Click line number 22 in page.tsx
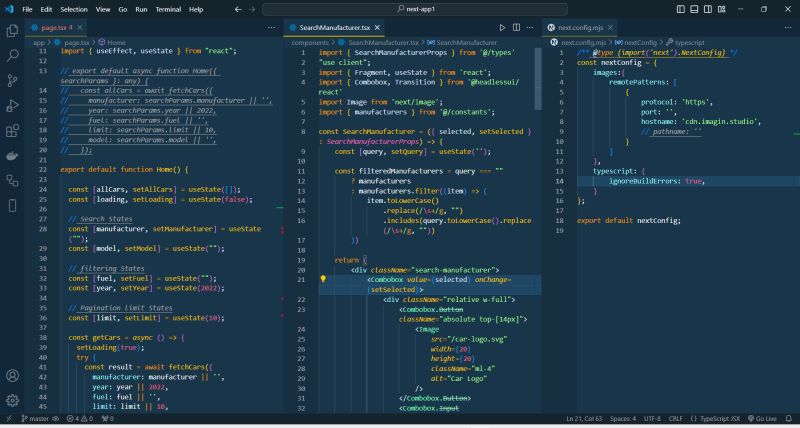The width and height of the screenshot is (800, 428). click(x=42, y=169)
